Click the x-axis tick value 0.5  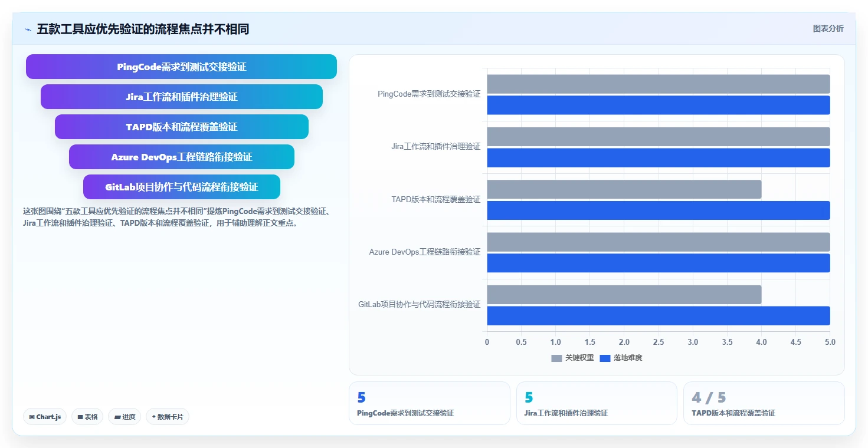[x=521, y=342]
